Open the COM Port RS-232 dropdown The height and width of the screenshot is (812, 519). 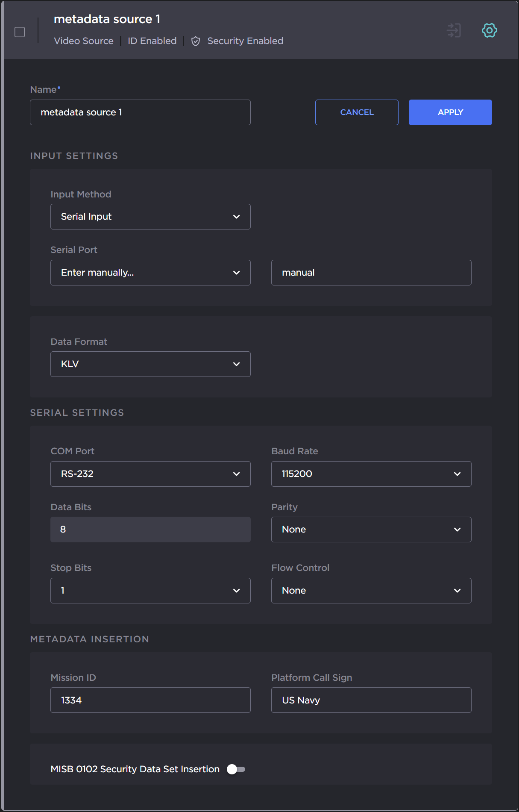[150, 474]
